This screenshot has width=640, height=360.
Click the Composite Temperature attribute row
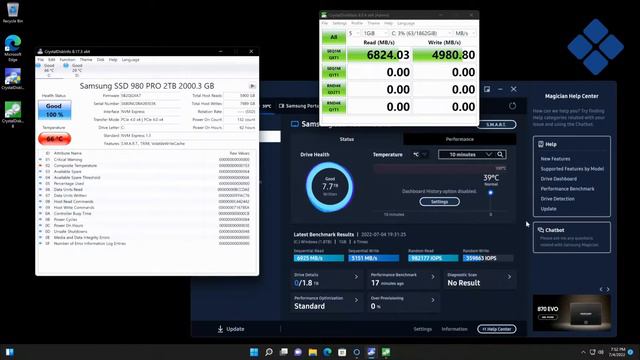pos(147,166)
